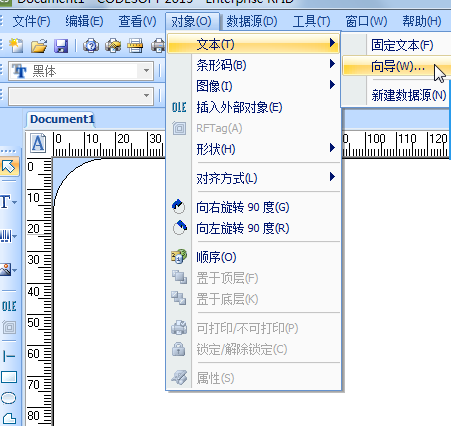The image size is (451, 426).
Task: Select the Text tool in left toolbar
Action: pos(5,201)
